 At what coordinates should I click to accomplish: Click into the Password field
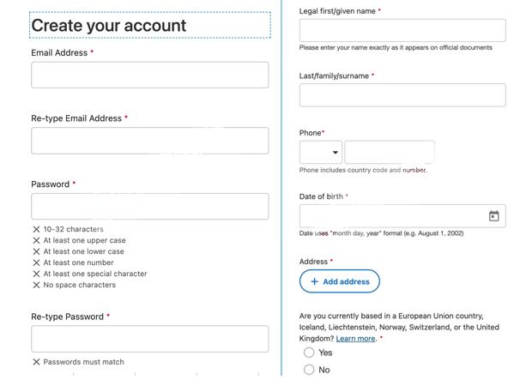point(150,206)
